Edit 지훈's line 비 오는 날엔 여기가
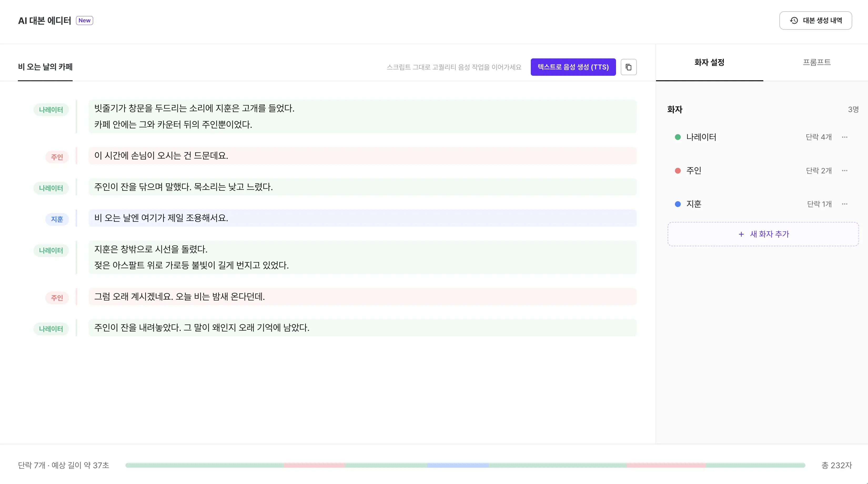Viewport: 868px width, 484px height. click(x=362, y=218)
